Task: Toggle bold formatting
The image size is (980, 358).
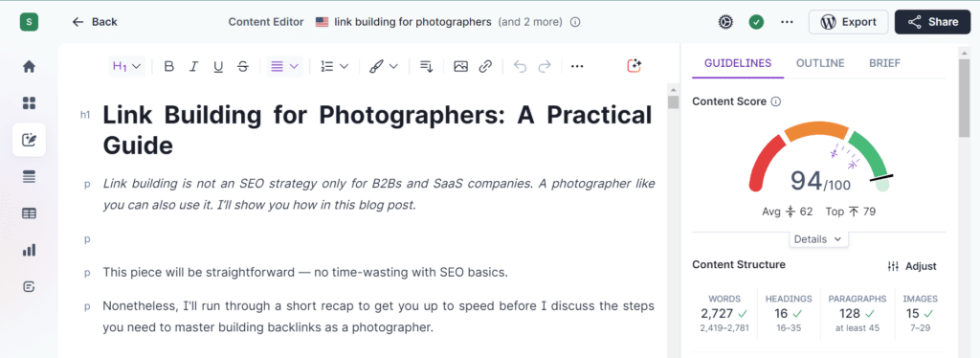Action: tap(168, 66)
